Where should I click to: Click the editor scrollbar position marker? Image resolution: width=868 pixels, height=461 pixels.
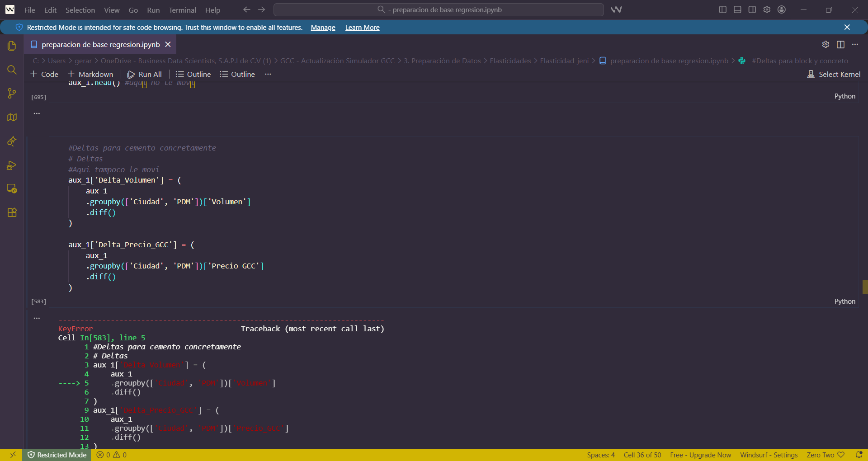coord(865,287)
